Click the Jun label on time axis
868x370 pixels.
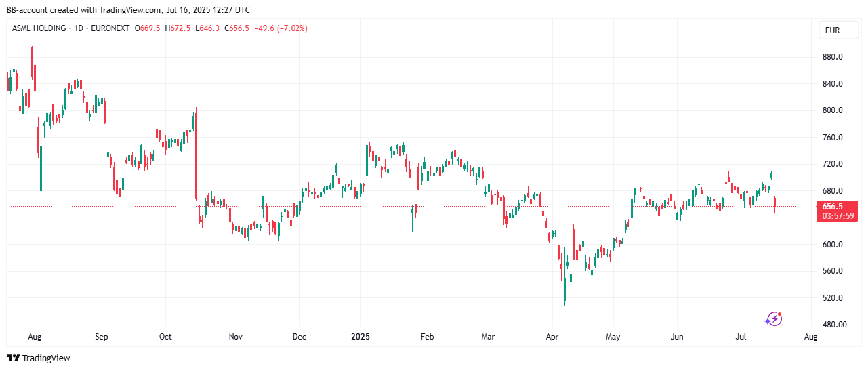click(x=676, y=336)
